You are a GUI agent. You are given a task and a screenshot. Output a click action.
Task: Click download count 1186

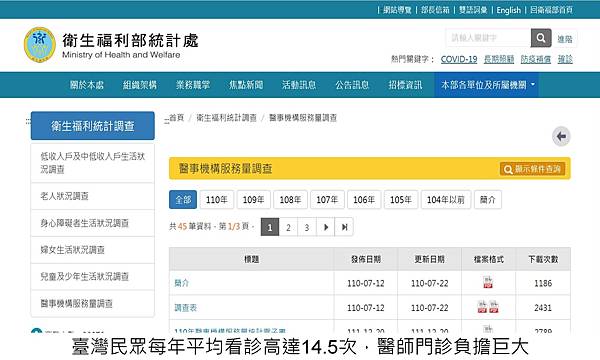click(543, 283)
